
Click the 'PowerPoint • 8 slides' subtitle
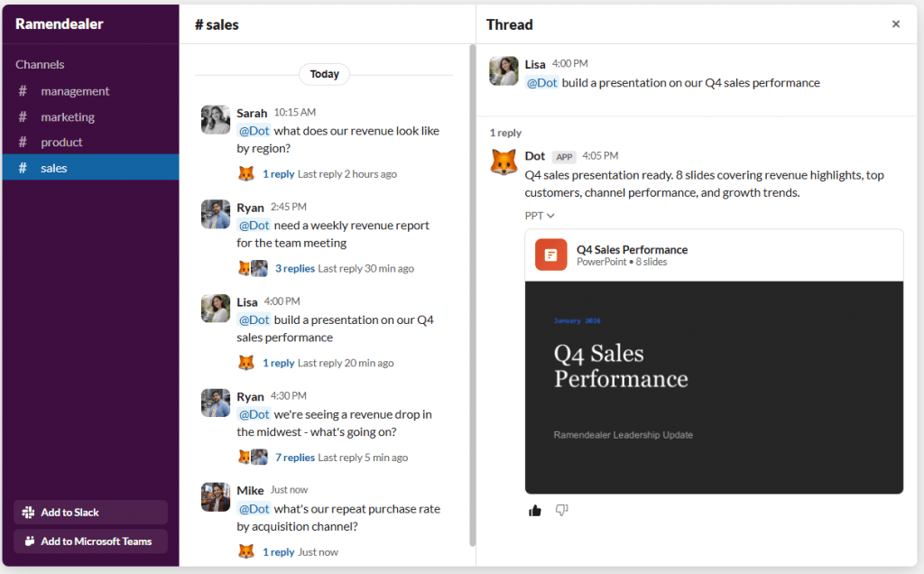tap(622, 262)
